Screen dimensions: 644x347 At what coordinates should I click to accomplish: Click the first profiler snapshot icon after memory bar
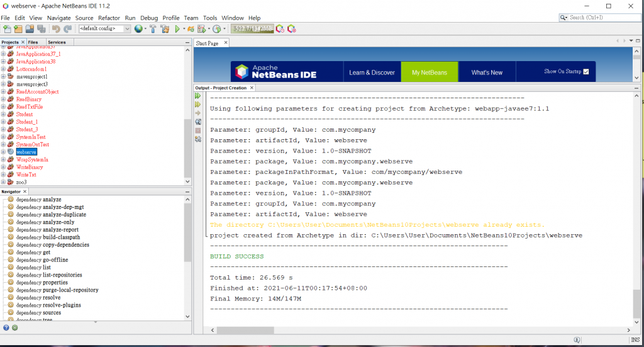(280, 29)
